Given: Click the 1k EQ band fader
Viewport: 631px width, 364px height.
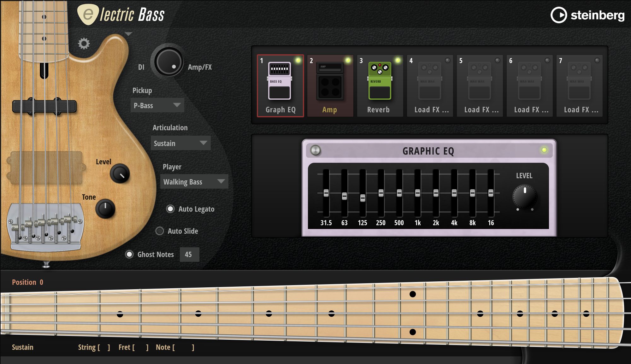Looking at the screenshot, I should (x=417, y=193).
